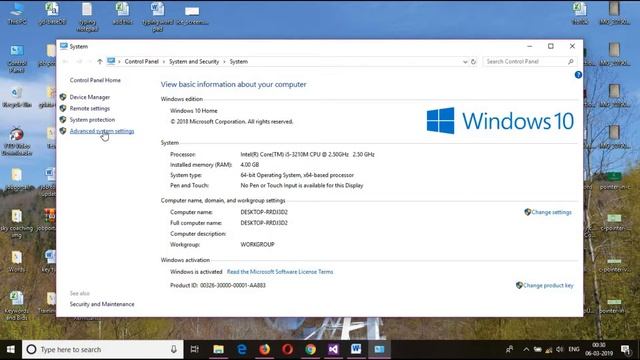Viewport: 640px width, 360px height.
Task: Click the Up arrow in the address bar
Action: coord(100,62)
